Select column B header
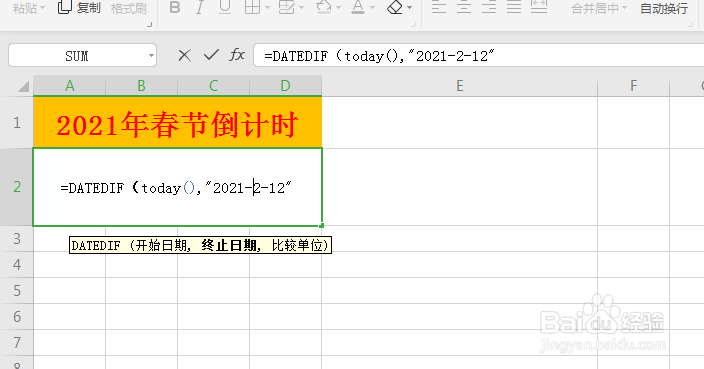704x369 pixels. (141, 86)
